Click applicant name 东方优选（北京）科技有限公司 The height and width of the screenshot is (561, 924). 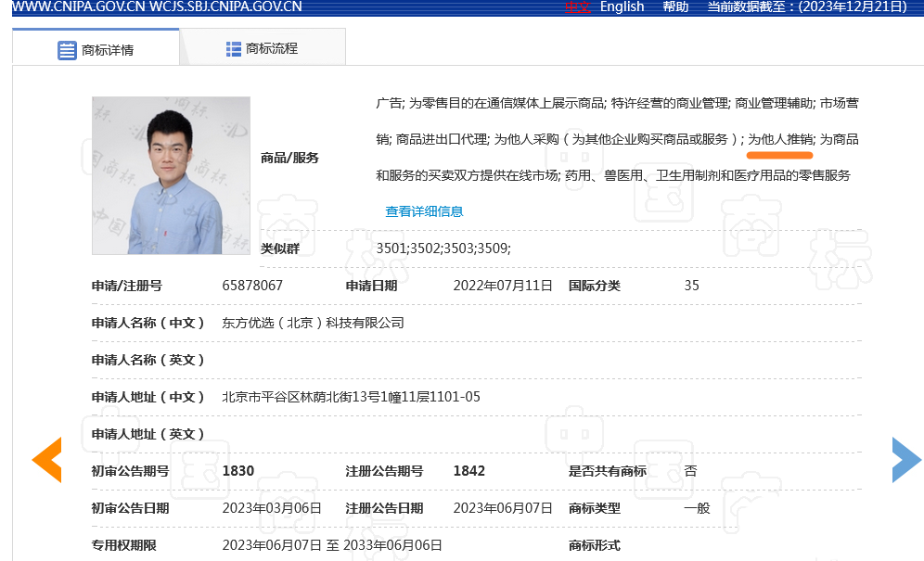313,323
